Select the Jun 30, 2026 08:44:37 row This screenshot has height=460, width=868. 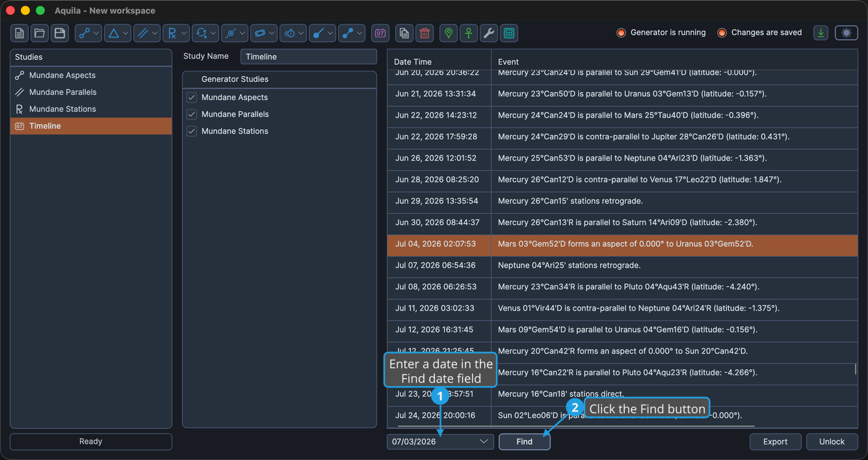pos(622,223)
